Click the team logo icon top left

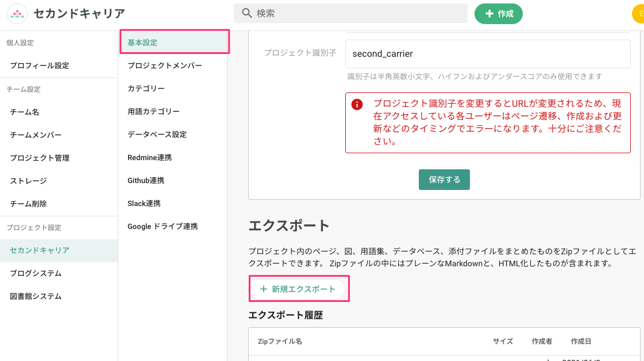17,13
